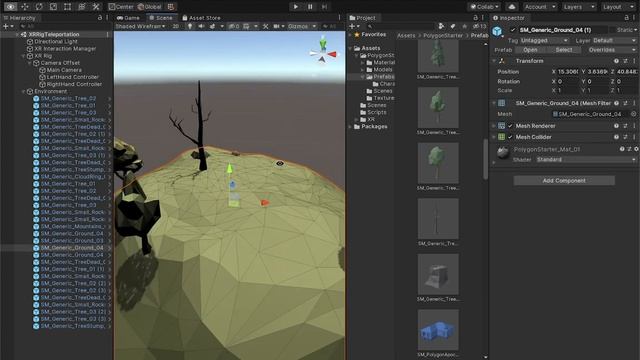Click the Pause button
Screen dimensions: 640x360
click(x=310, y=7)
